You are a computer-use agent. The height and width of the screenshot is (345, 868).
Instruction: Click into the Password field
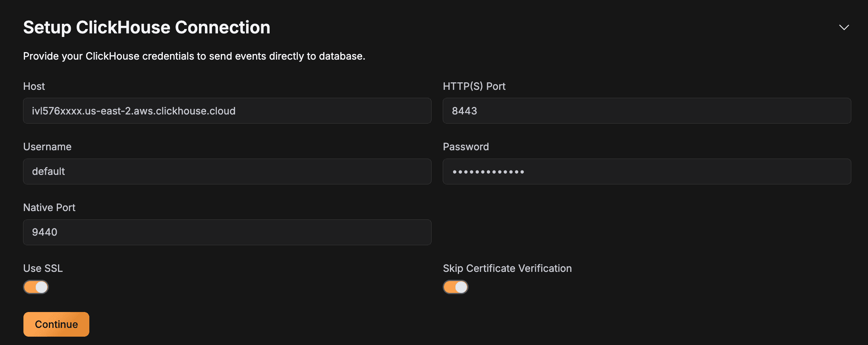pyautogui.click(x=647, y=172)
